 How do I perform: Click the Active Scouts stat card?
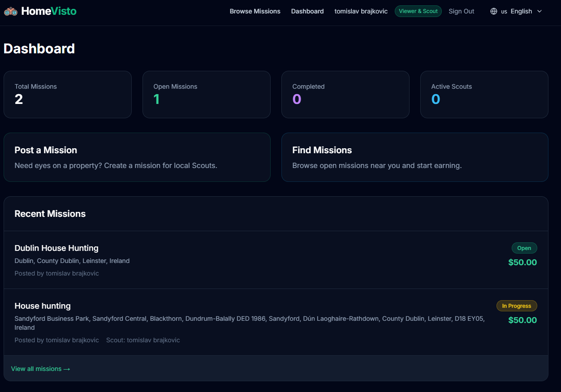coord(484,94)
